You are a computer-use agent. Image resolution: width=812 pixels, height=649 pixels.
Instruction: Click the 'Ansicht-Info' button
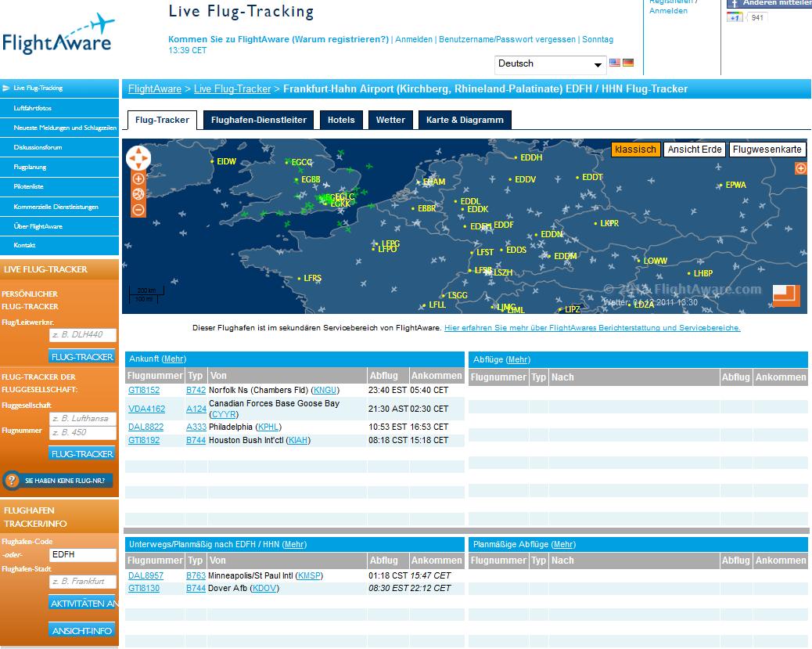pyautogui.click(x=83, y=630)
